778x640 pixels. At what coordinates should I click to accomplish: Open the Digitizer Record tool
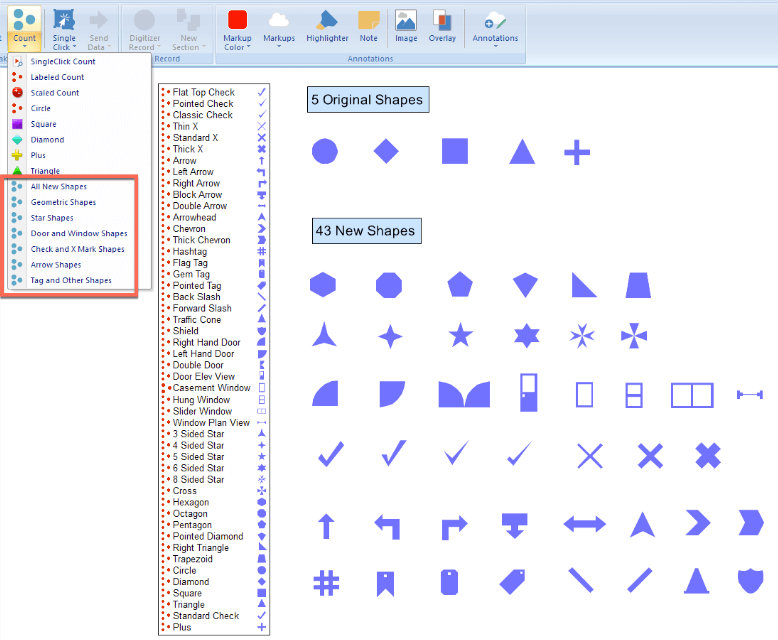click(x=144, y=28)
